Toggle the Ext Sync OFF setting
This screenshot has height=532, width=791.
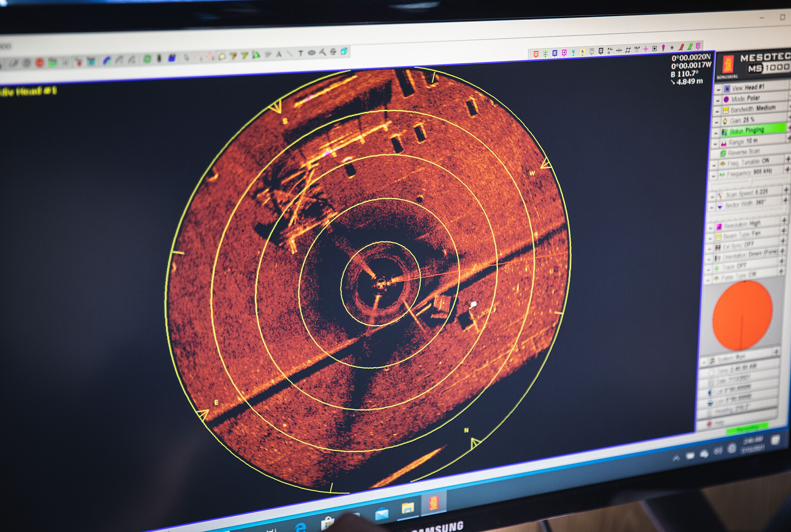tap(739, 246)
